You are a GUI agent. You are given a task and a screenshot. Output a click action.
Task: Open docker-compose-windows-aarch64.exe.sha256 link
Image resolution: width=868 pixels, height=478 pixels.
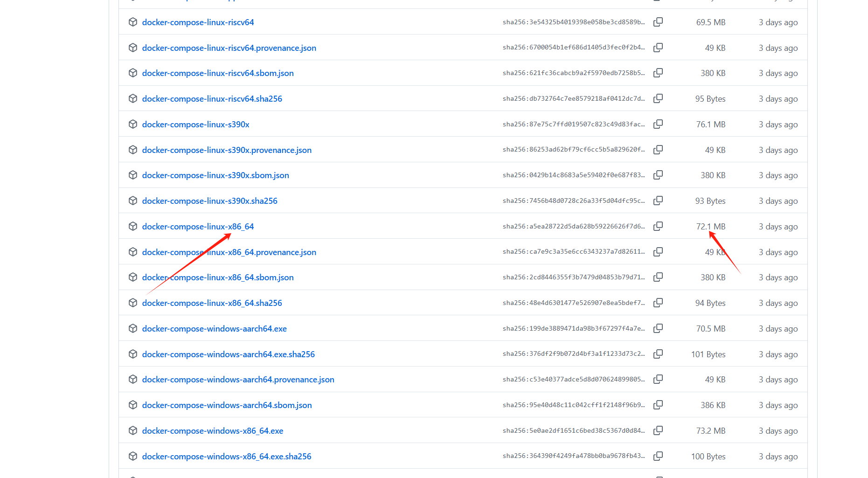(x=229, y=354)
